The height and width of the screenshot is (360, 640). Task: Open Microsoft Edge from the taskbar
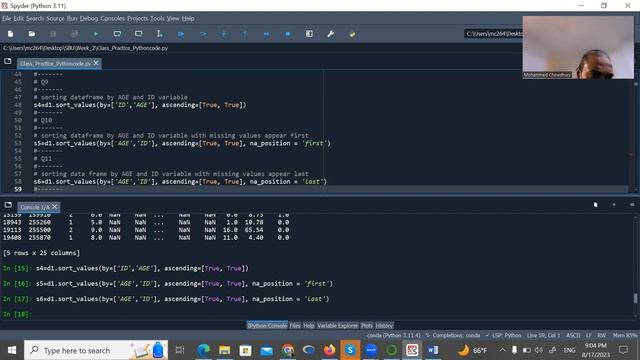203,350
